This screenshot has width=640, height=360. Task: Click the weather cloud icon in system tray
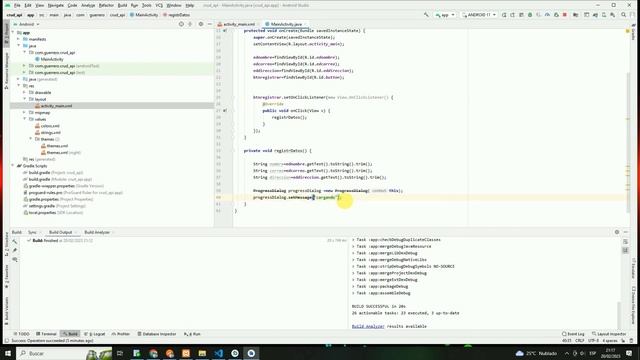[x=519, y=353]
